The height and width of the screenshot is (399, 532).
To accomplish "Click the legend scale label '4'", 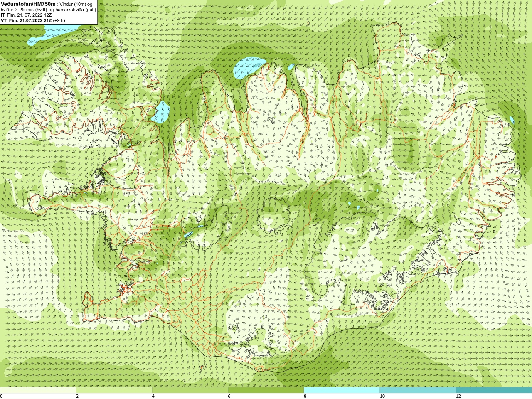I will pyautogui.click(x=153, y=396).
